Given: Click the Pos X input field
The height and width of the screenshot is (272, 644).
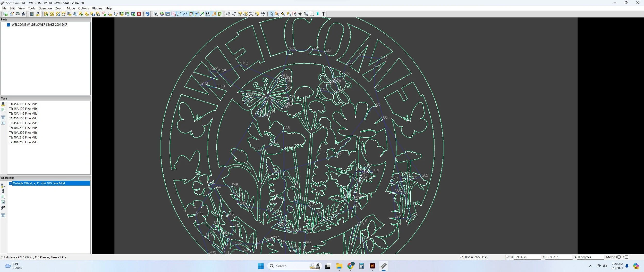Looking at the screenshot, I should tap(527, 257).
